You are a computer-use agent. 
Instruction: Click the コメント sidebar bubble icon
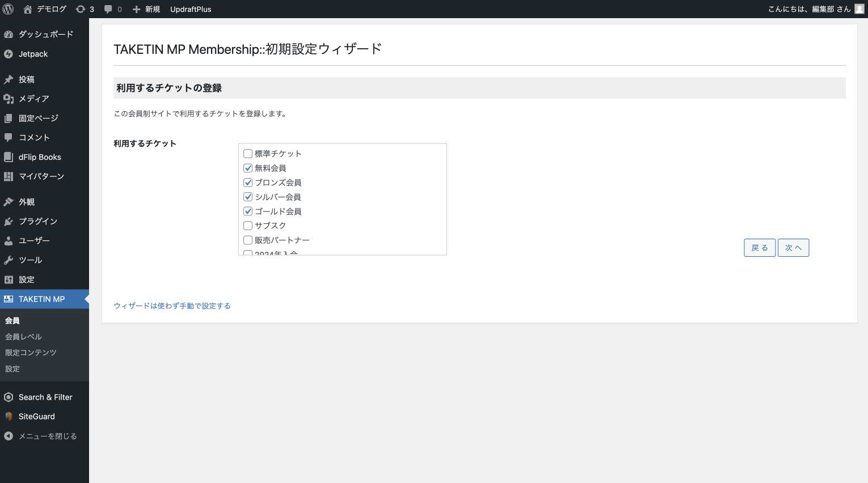pyautogui.click(x=9, y=137)
